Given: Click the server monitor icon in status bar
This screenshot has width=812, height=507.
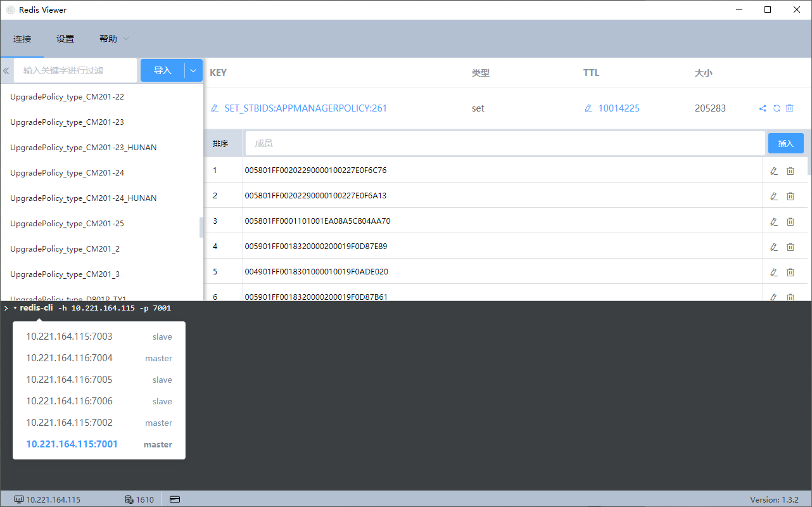Looking at the screenshot, I should [19, 499].
